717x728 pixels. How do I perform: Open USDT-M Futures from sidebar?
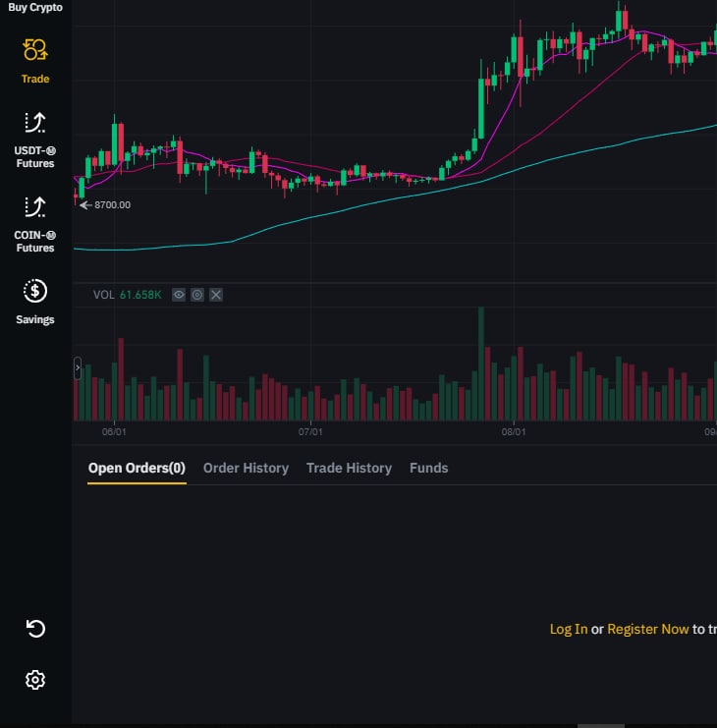coord(35,140)
